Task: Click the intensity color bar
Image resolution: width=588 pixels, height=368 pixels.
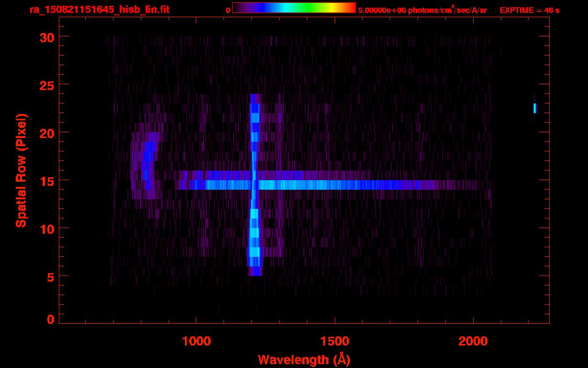Action: pyautogui.click(x=294, y=8)
